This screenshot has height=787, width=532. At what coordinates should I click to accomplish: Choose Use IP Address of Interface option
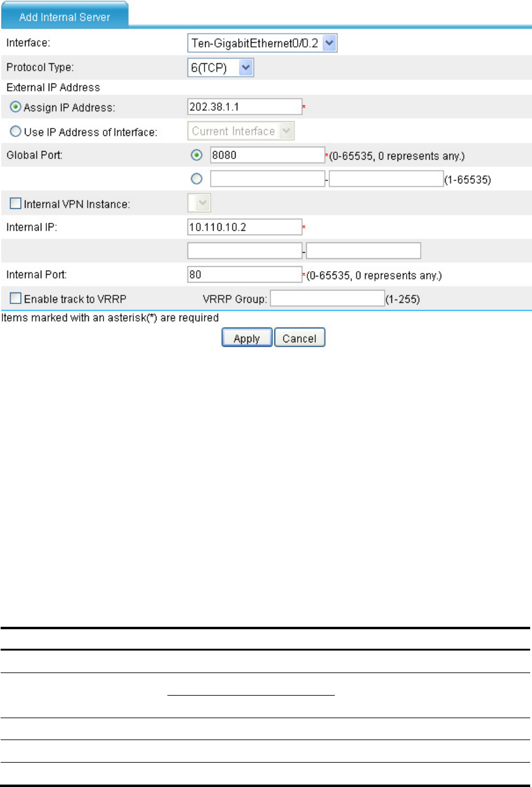(16, 132)
